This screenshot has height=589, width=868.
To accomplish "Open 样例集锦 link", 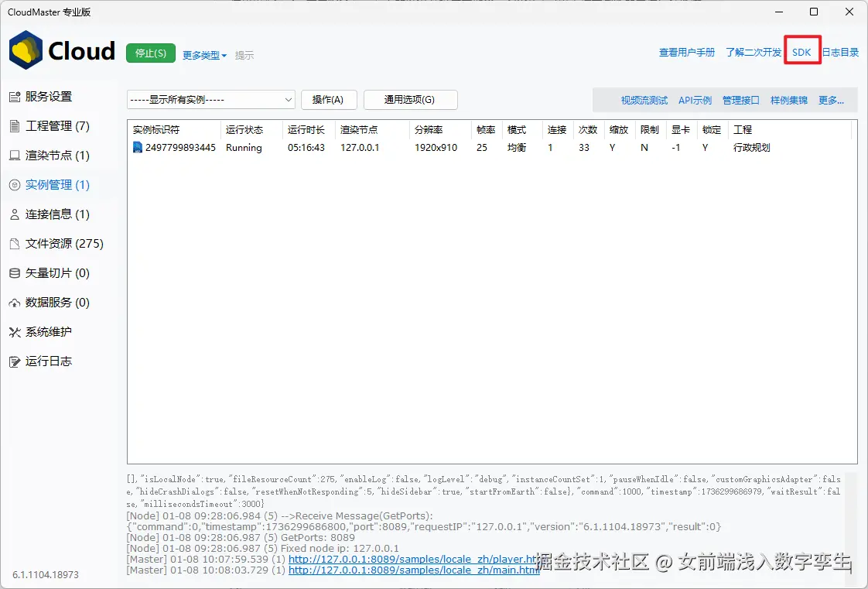I will pos(789,100).
